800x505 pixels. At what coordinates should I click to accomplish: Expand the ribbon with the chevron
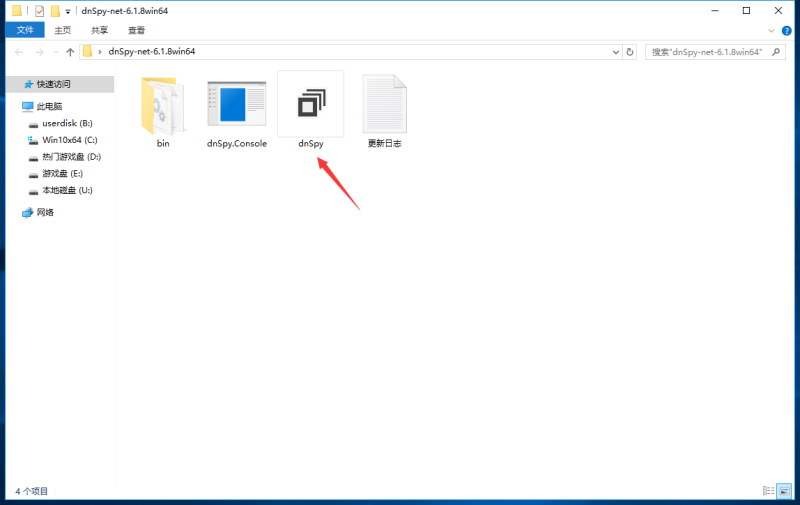click(x=773, y=30)
